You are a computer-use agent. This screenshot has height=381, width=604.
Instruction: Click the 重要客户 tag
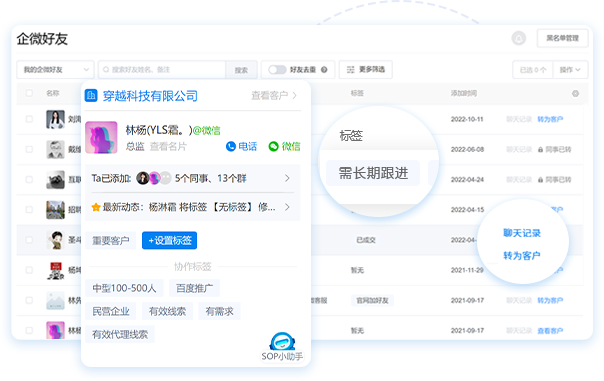coord(111,241)
